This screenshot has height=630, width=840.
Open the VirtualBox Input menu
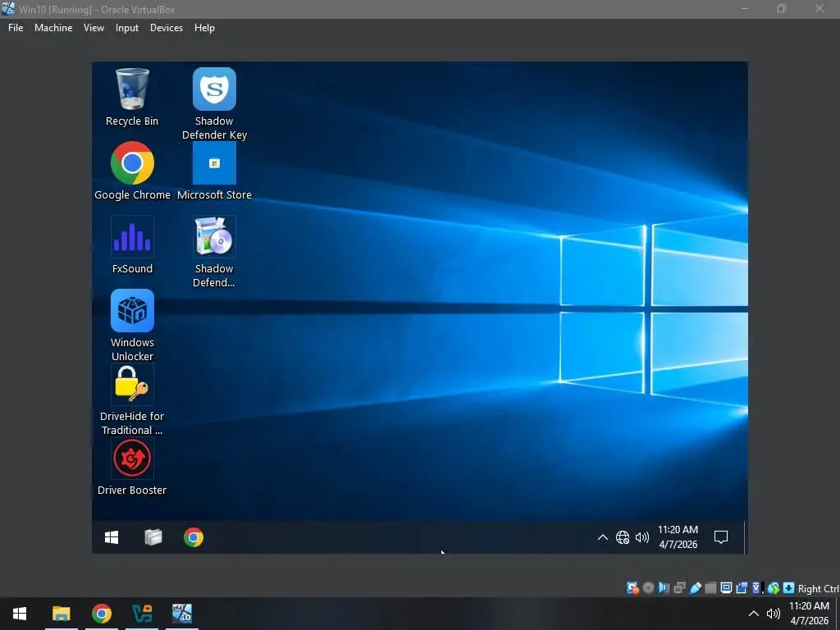(127, 28)
